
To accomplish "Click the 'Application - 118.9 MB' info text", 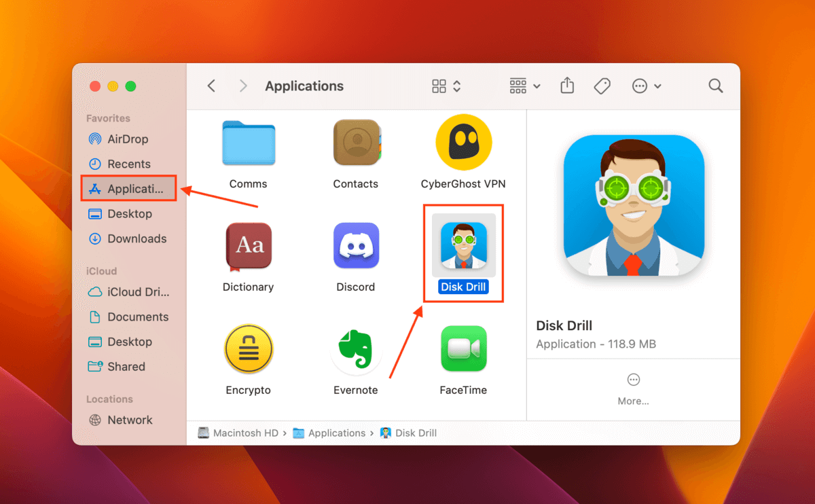I will tap(596, 344).
